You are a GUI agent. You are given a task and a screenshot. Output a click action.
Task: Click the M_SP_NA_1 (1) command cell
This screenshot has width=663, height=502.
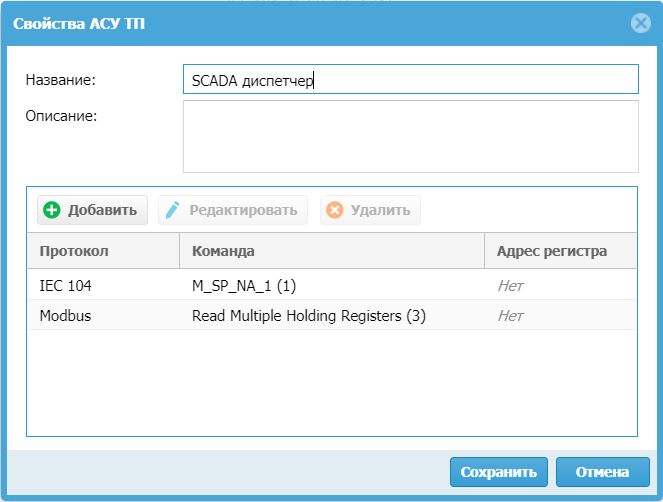point(244,286)
